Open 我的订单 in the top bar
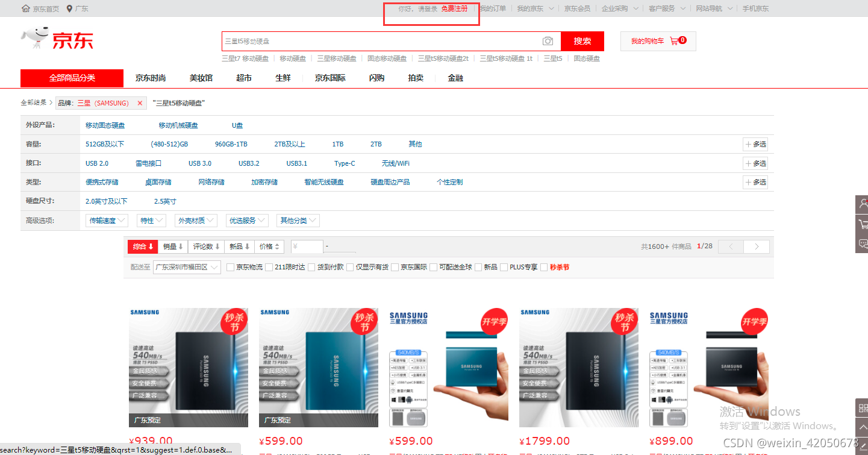 point(493,8)
